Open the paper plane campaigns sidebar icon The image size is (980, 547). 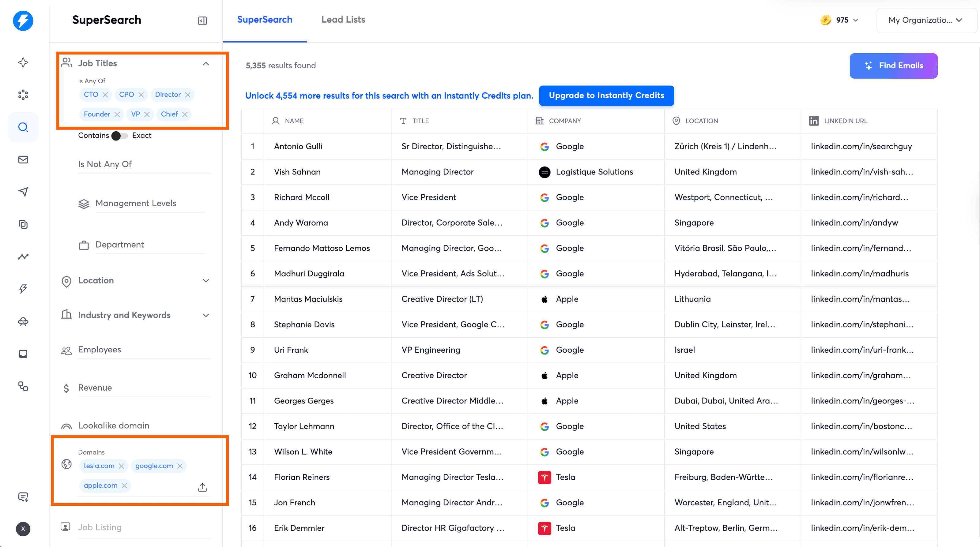(x=23, y=192)
